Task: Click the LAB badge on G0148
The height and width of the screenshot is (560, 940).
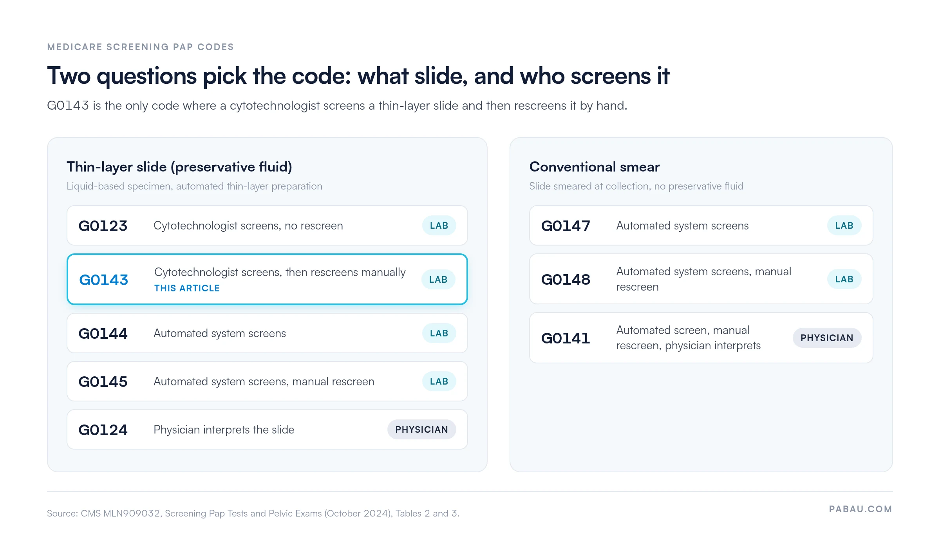Action: [844, 279]
